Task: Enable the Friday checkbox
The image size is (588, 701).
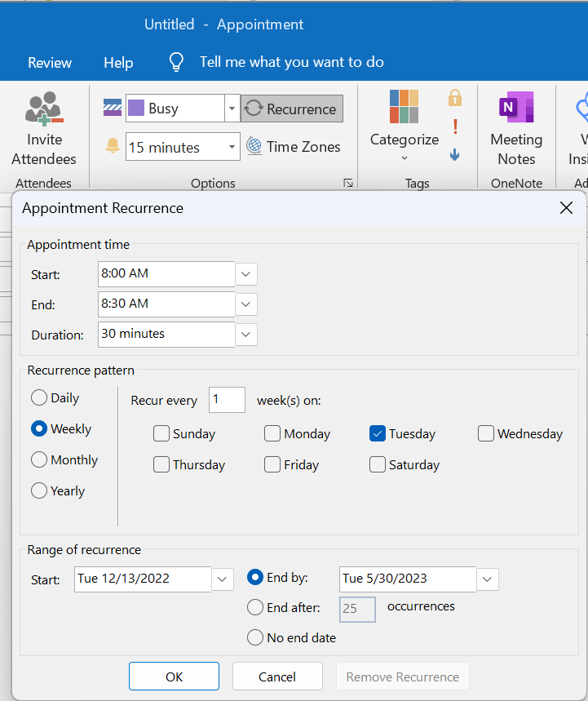Action: 272,465
